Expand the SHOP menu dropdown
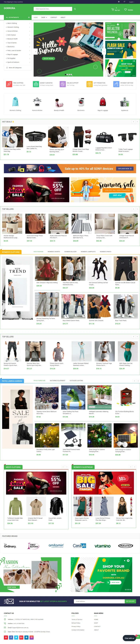The image size is (140, 644). tap(44, 18)
